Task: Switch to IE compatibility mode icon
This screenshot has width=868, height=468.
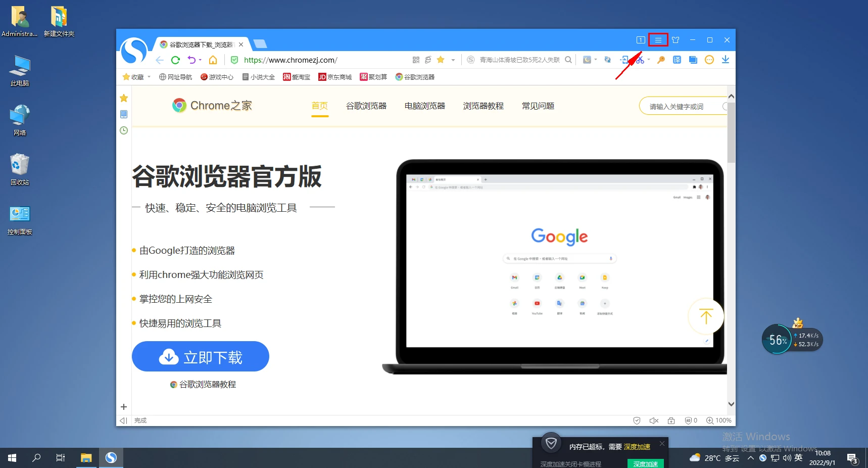Action: (x=428, y=60)
